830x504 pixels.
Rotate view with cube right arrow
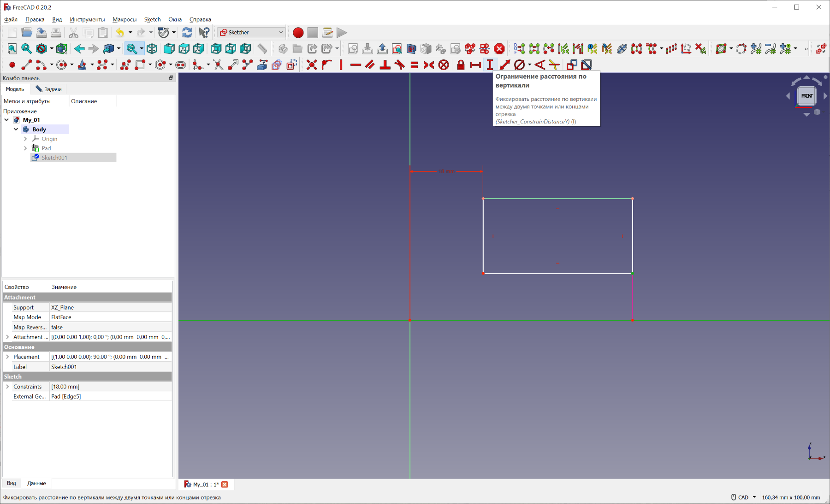click(825, 96)
